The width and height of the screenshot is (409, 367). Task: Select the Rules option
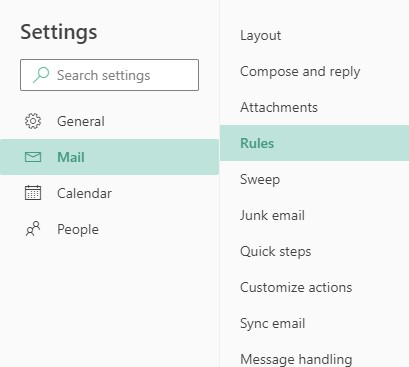(x=314, y=143)
